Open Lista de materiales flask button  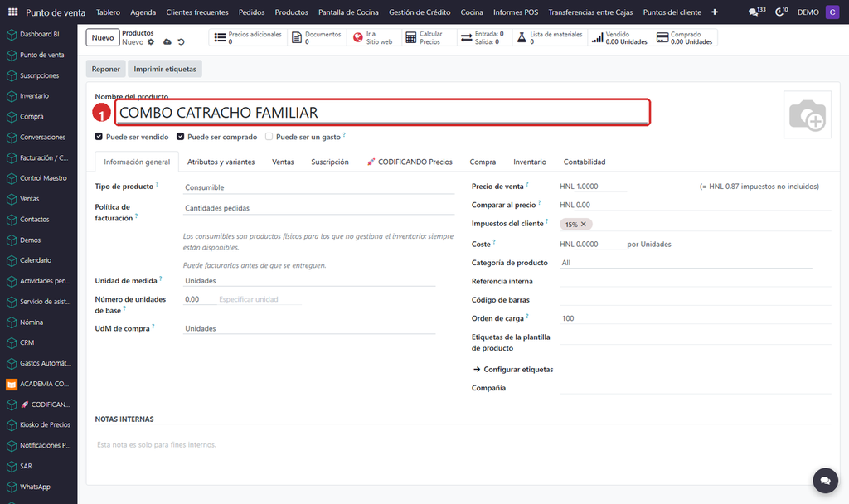click(549, 37)
